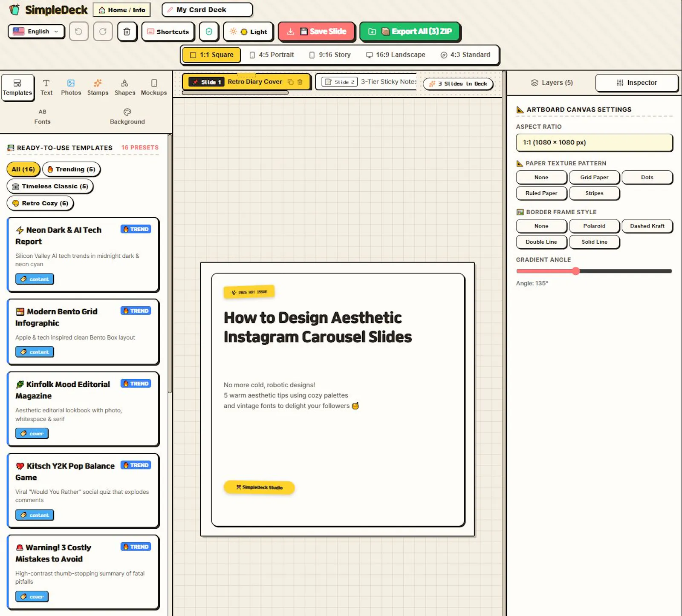682x616 pixels.
Task: Open the English language dropdown
Action: [36, 31]
